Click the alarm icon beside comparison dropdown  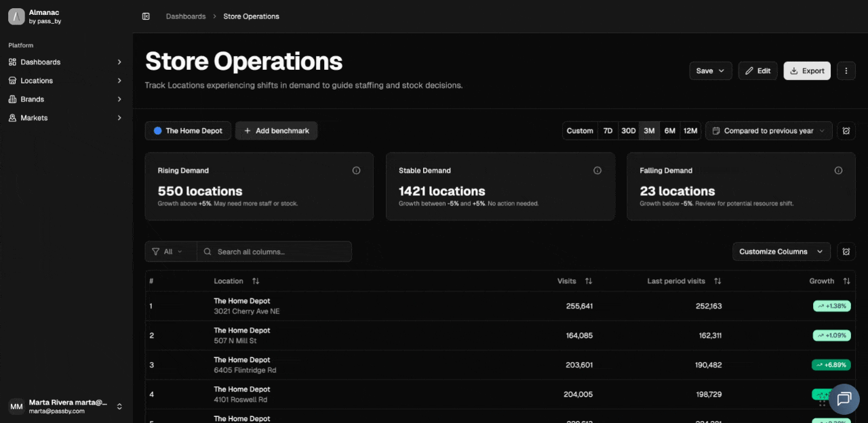pyautogui.click(x=846, y=131)
